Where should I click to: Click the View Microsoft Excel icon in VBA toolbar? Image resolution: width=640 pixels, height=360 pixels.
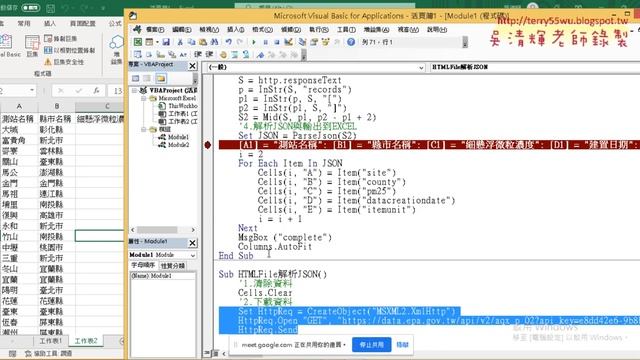138,42
